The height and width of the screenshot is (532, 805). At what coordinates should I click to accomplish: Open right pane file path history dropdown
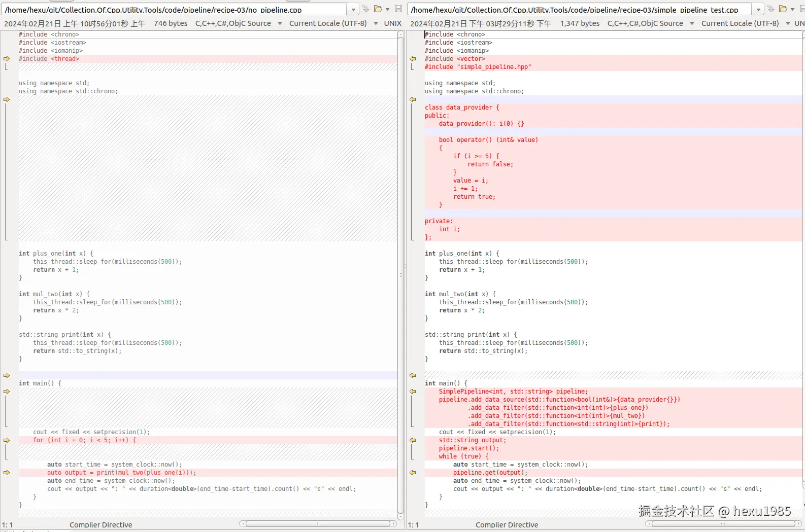[x=758, y=9]
